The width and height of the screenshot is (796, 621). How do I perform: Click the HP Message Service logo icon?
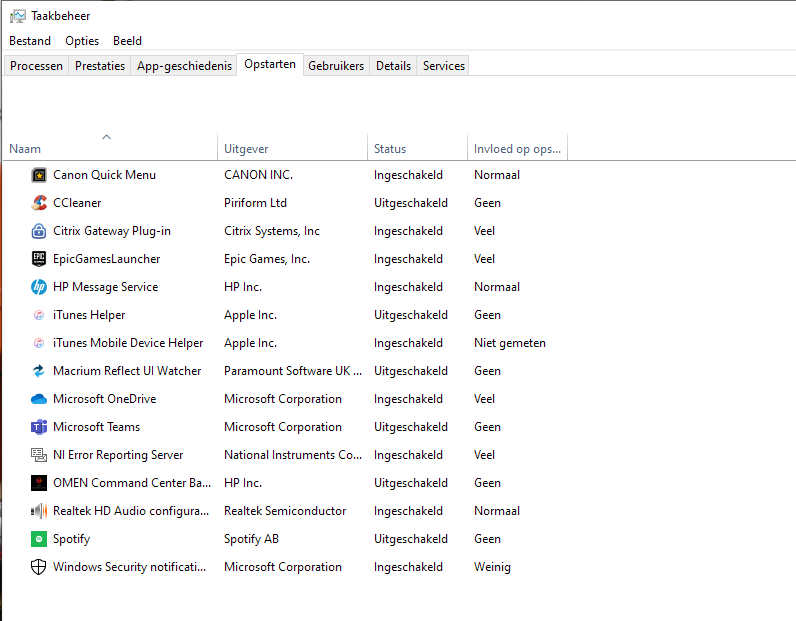coord(39,287)
